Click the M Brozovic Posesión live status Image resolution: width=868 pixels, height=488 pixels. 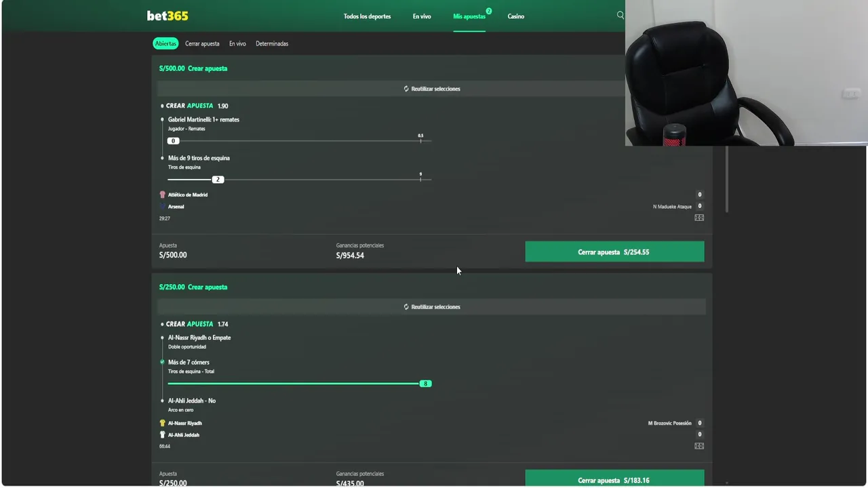(670, 423)
